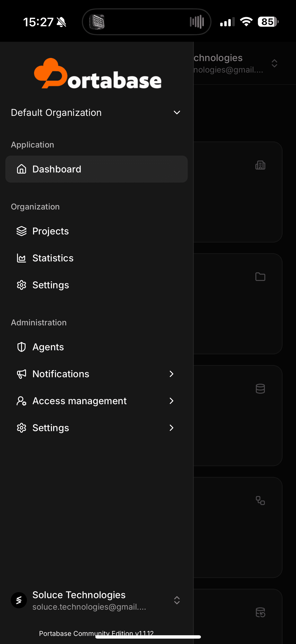Click the Access management user icon
The image size is (296, 644).
coord(22,401)
